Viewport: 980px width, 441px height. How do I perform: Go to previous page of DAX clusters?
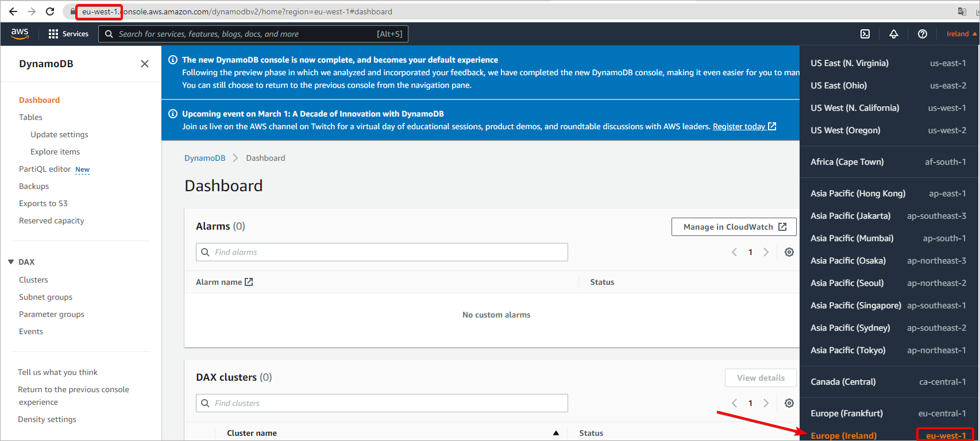734,403
